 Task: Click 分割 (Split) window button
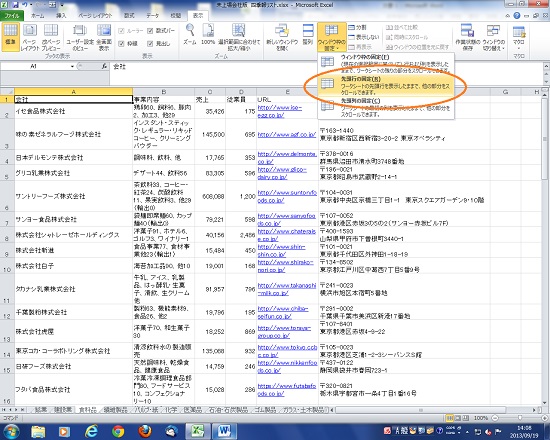(357, 27)
